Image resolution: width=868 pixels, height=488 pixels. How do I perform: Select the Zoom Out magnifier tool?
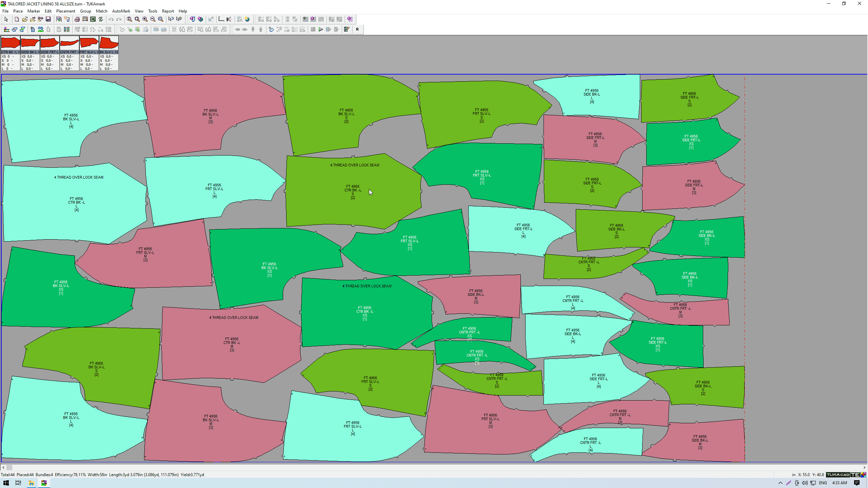pyautogui.click(x=153, y=19)
